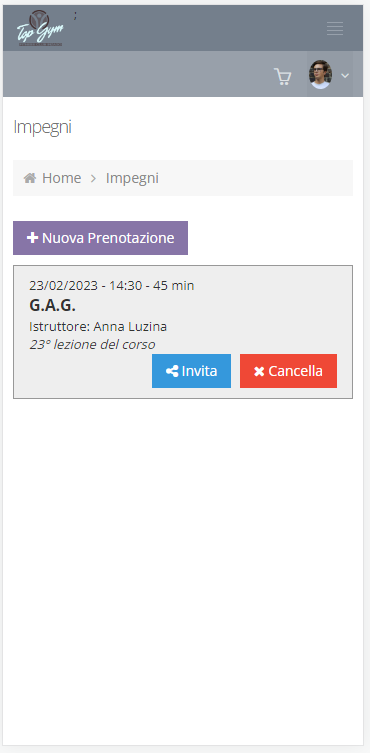The height and width of the screenshot is (753, 370).
Task: Open the hamburger navigation menu
Action: [335, 28]
